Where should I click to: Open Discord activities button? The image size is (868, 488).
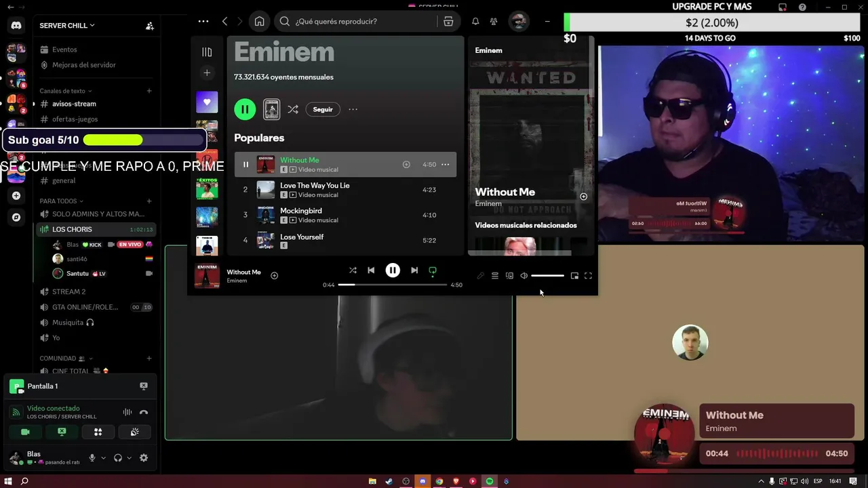pos(98,432)
